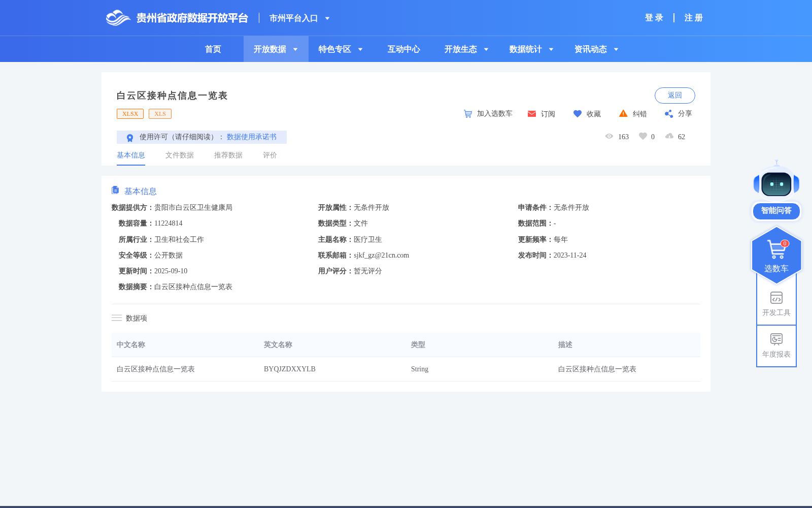
Task: Click the 中文名称 column header
Action: click(x=131, y=345)
